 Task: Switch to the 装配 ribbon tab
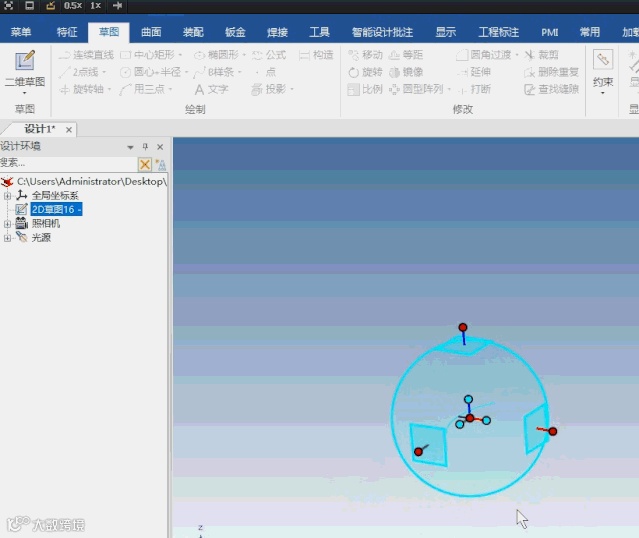point(193,32)
